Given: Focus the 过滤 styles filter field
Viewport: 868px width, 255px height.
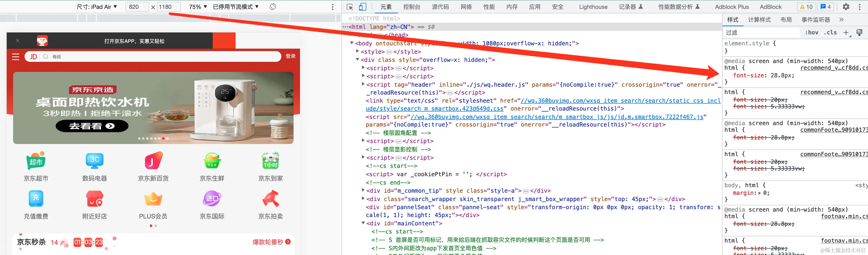Looking at the screenshot, I should tap(762, 32).
